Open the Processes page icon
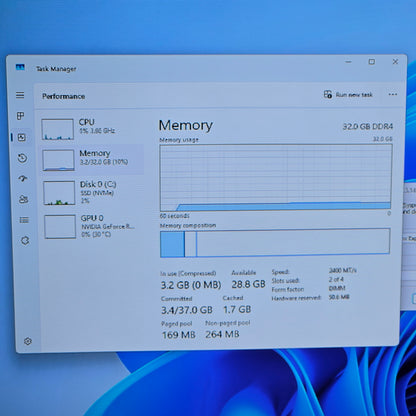Viewport: 416px width, 416px height. click(x=20, y=116)
